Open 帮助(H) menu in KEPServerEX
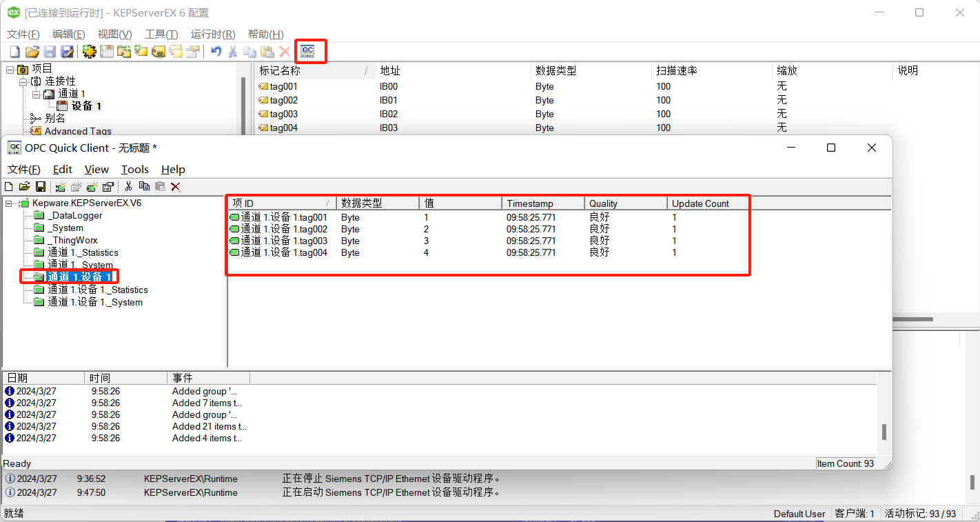The height and width of the screenshot is (522, 980). coord(265,34)
